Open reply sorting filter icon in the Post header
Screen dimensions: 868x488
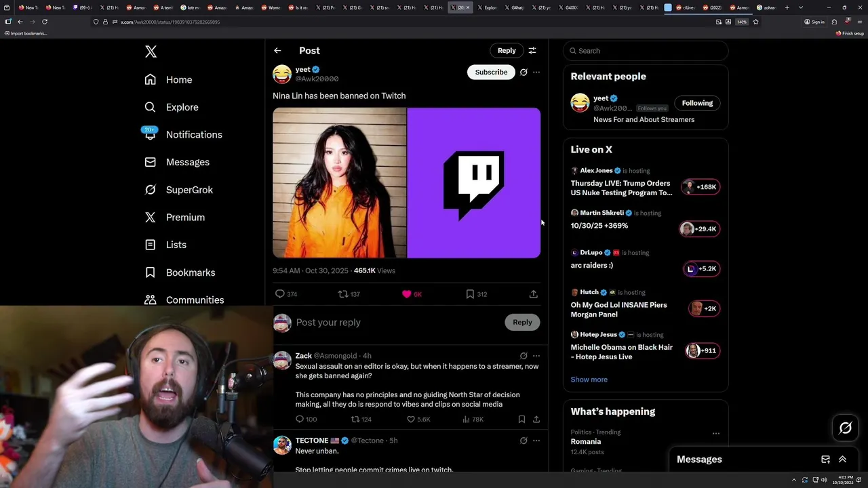tap(532, 51)
